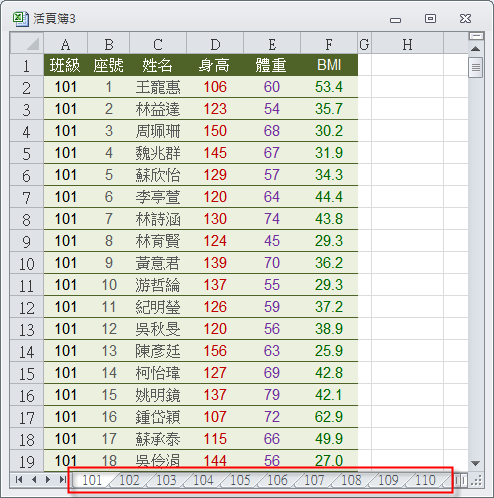Minimize the workbook window
The image size is (494, 498).
coord(395,19)
